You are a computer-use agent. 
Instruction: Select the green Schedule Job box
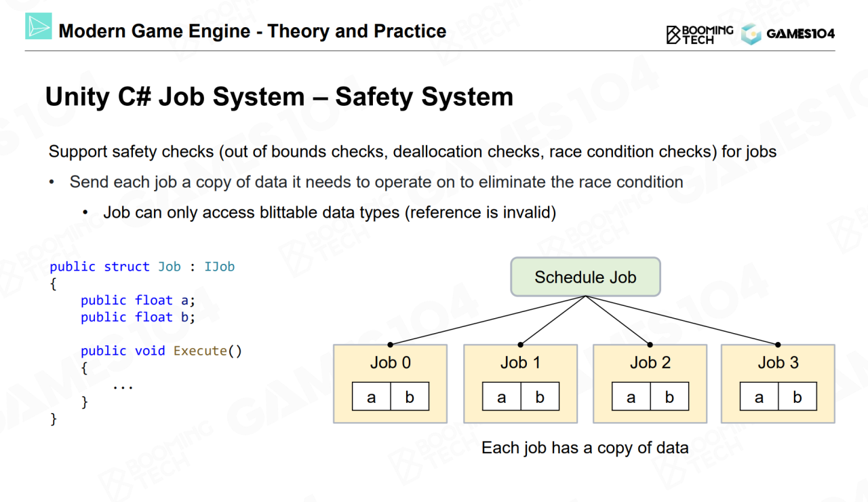coord(585,277)
